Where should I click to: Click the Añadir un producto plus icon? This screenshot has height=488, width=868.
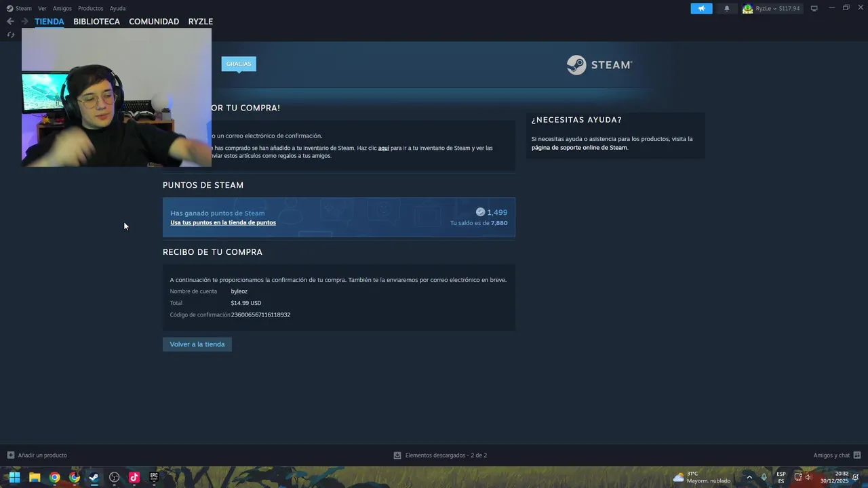[x=10, y=455]
